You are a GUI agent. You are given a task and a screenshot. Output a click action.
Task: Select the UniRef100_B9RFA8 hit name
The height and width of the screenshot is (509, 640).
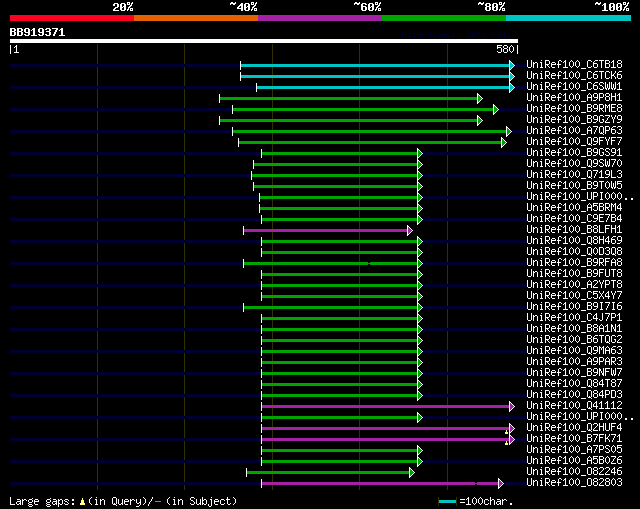click(x=574, y=262)
